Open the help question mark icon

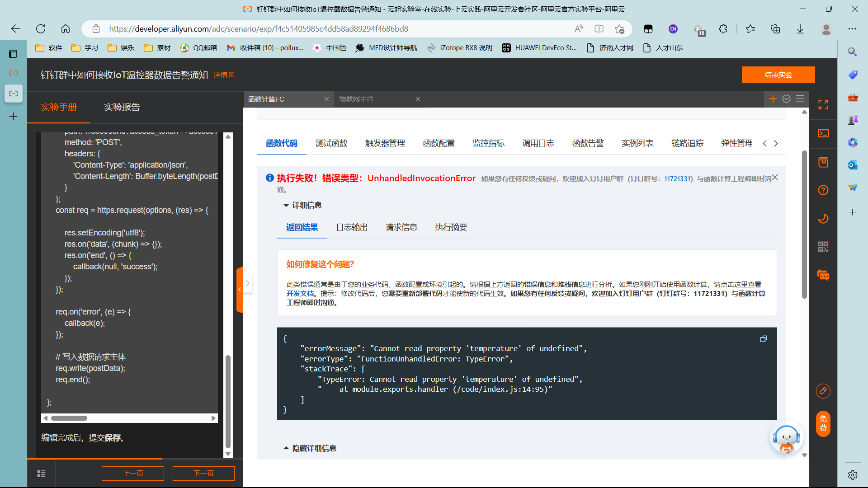823,190
